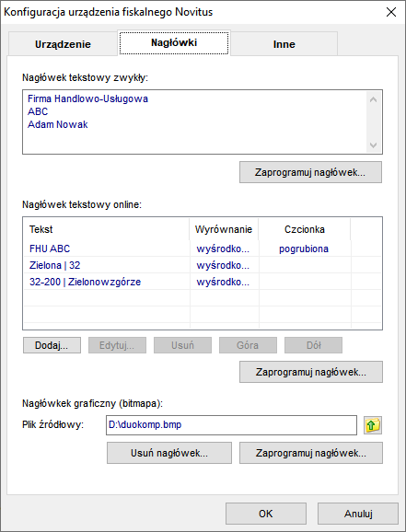Screen dimensions: 406x532
Task: Click the up arrow of the header text scrollbar
Action: 374,99
